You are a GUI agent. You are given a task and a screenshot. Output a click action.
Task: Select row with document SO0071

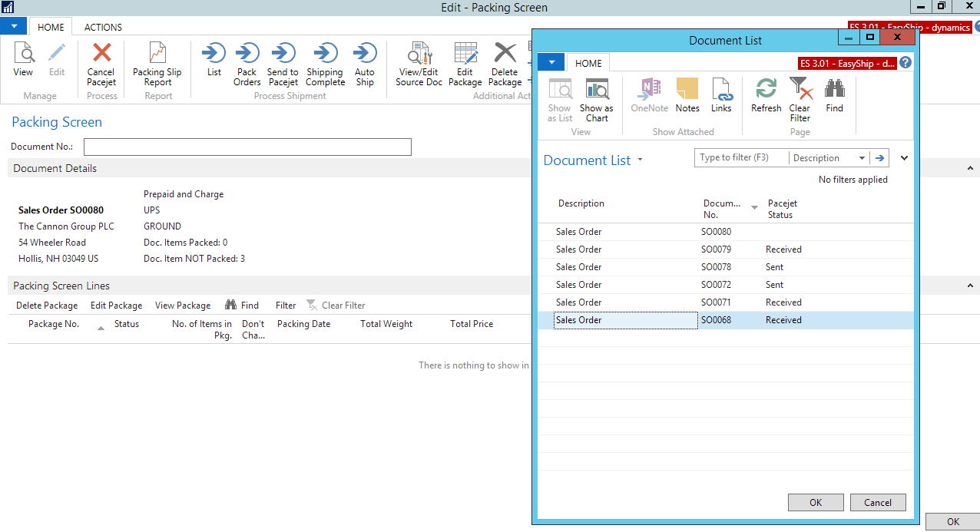click(x=726, y=302)
